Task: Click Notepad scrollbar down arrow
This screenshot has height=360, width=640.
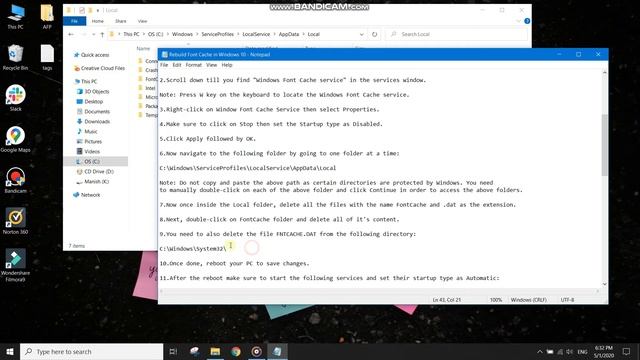Action: pyautogui.click(x=604, y=284)
